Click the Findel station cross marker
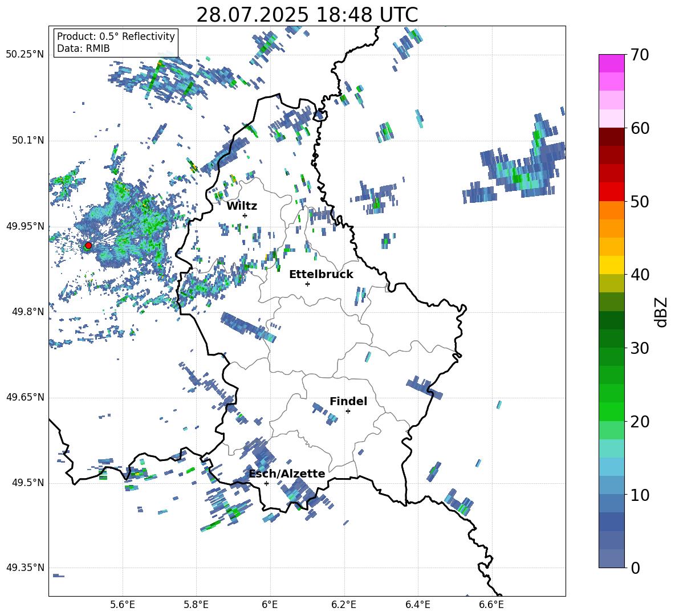 (x=348, y=411)
